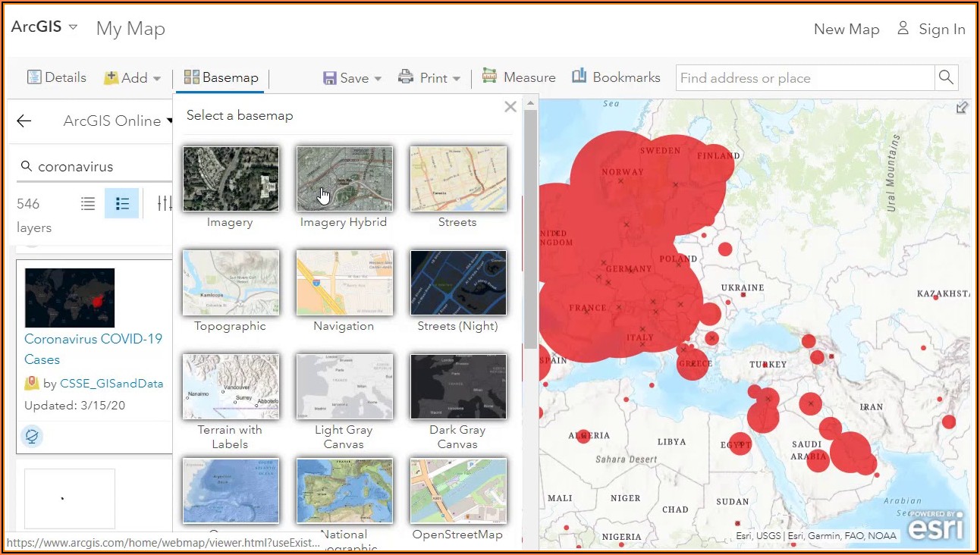Click the expand icon at map corner
The height and width of the screenshot is (555, 980).
pyautogui.click(x=962, y=108)
